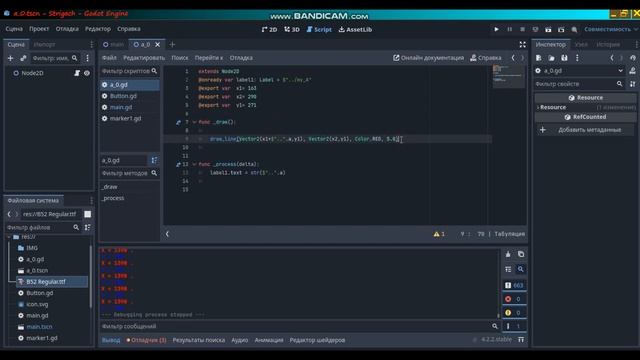Jump to the _draw method
The height and width of the screenshot is (360, 640).
point(110,187)
